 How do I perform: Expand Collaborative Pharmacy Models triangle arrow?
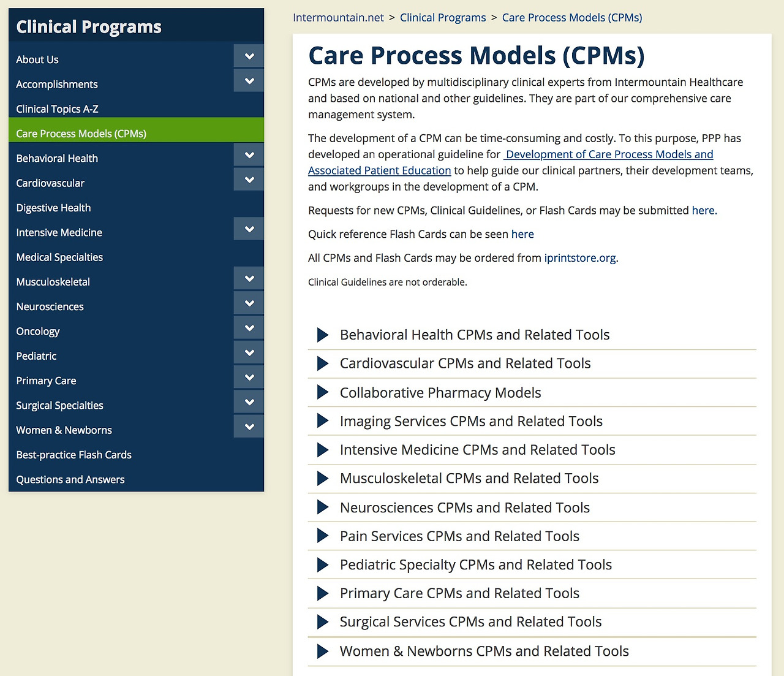(323, 392)
